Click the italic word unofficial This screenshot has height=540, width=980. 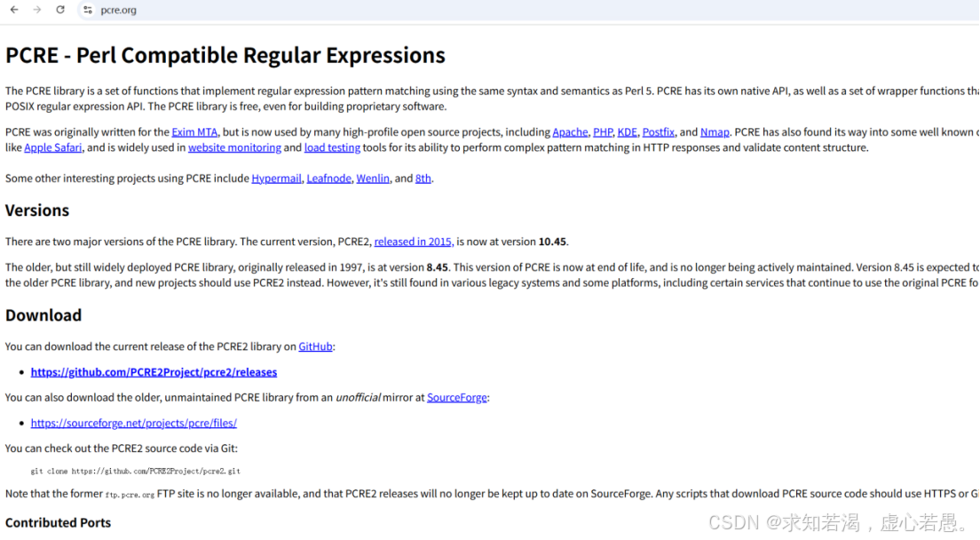coord(358,398)
